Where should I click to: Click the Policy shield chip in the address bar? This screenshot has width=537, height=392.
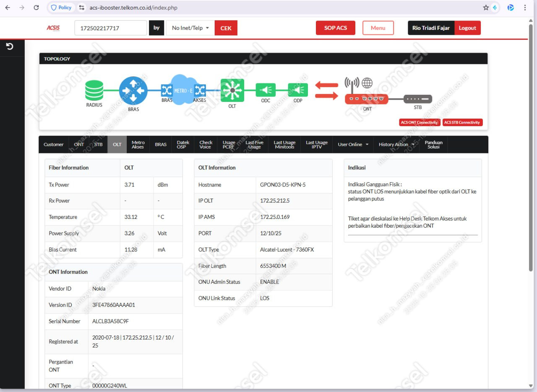click(61, 8)
